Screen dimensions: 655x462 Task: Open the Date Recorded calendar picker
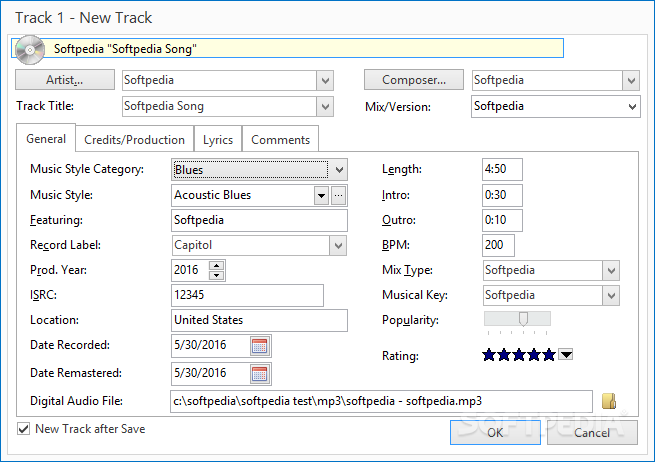point(260,346)
